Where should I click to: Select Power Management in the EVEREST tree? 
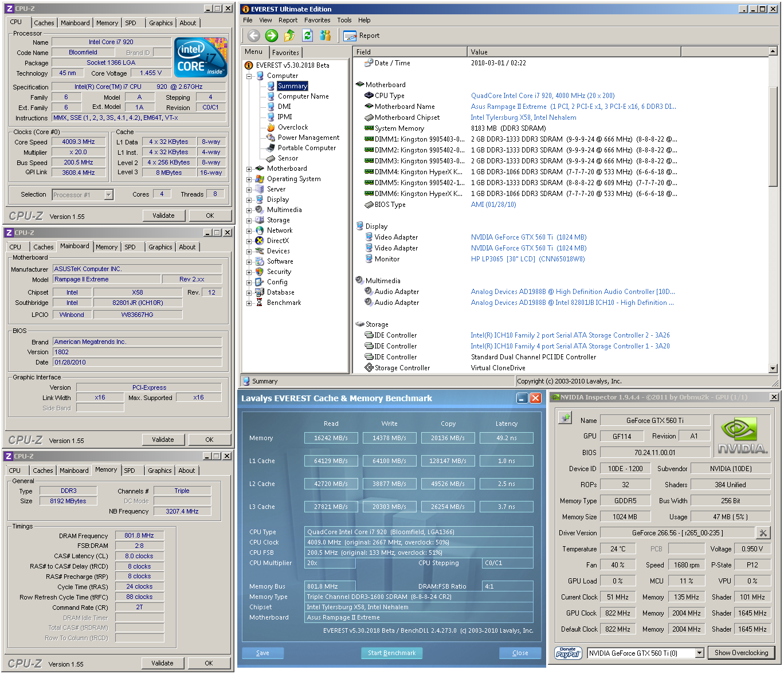tap(308, 138)
